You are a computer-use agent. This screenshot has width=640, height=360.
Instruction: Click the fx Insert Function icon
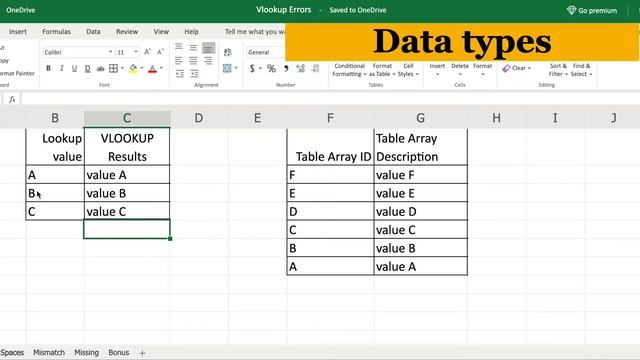coord(12,99)
